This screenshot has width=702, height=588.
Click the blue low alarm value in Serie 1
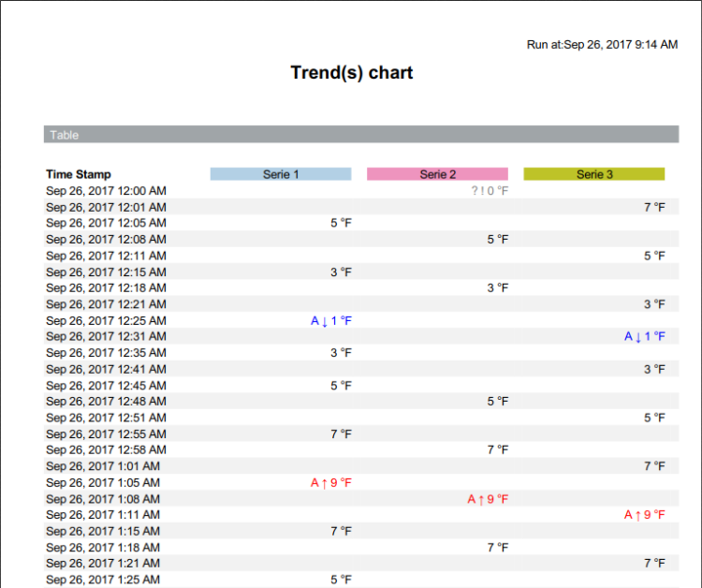point(331,320)
